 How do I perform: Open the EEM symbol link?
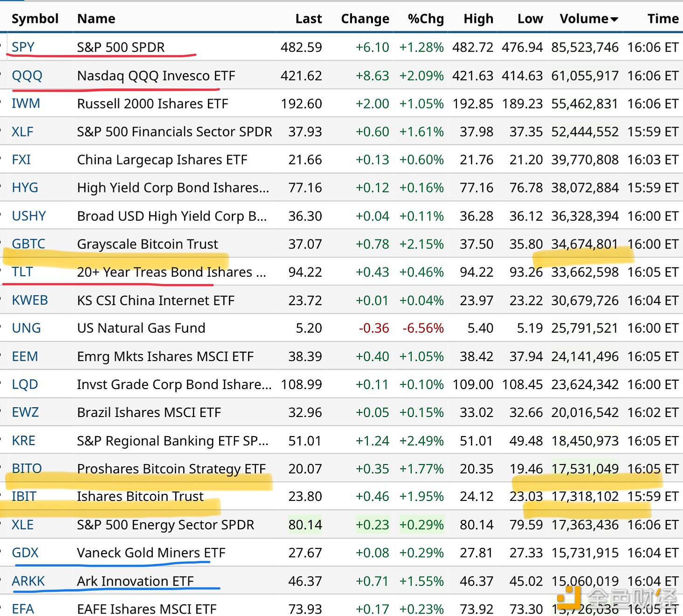click(x=25, y=356)
